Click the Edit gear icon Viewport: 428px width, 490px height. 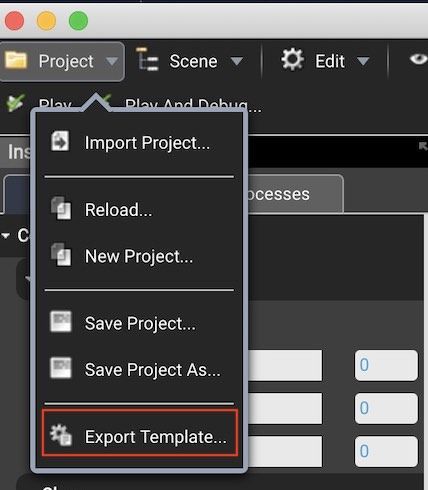pyautogui.click(x=292, y=60)
